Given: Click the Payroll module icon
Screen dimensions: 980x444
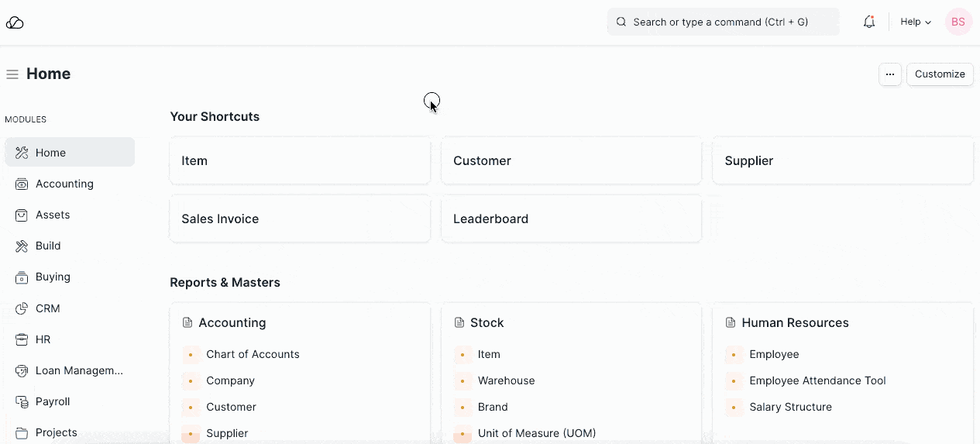Looking at the screenshot, I should (22, 401).
